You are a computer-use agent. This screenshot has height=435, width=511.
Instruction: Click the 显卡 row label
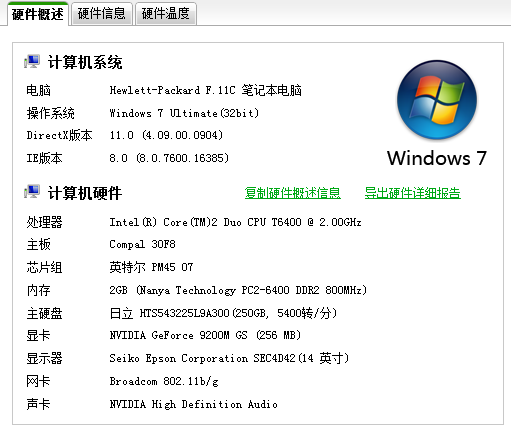pos(39,335)
